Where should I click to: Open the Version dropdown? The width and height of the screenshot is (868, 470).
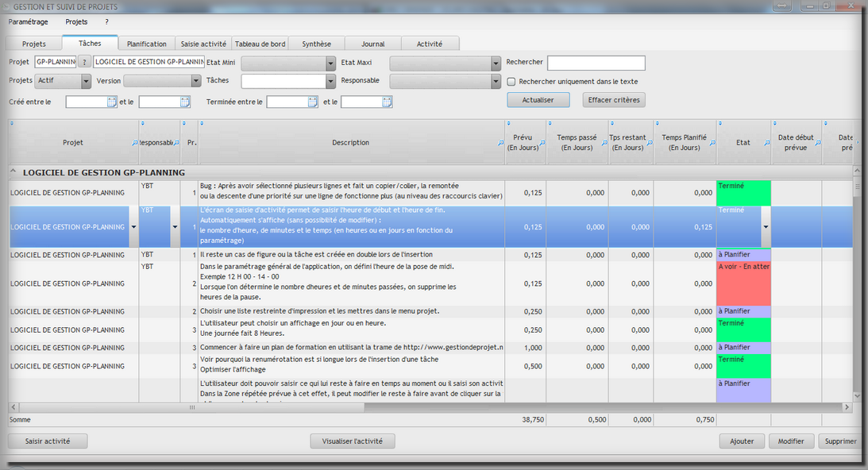tap(196, 81)
